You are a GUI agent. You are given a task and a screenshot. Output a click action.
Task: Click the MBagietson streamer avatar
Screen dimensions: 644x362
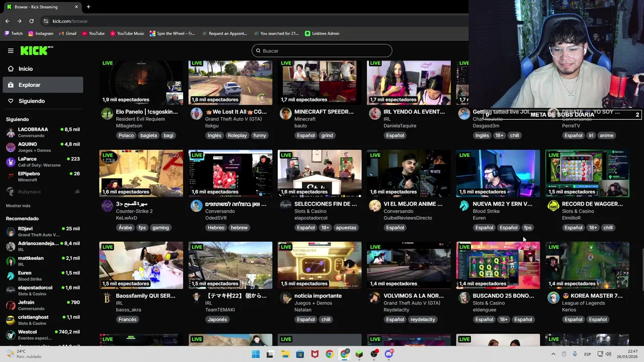pos(107,113)
